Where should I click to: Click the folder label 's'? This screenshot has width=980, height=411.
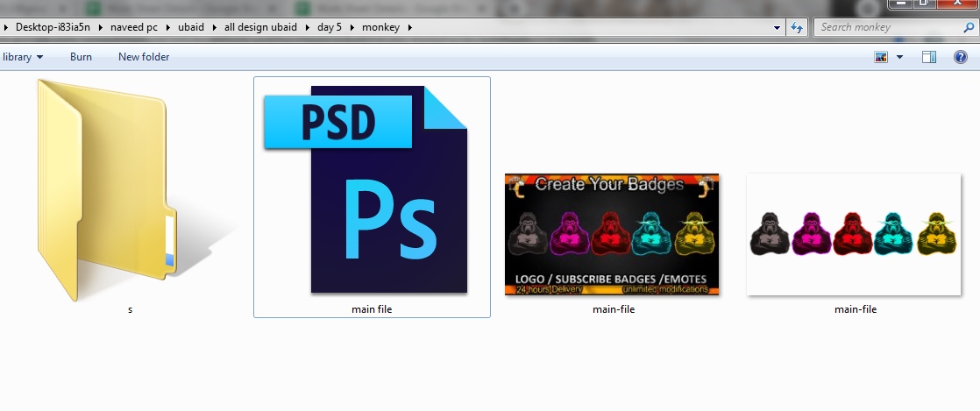[x=130, y=309]
